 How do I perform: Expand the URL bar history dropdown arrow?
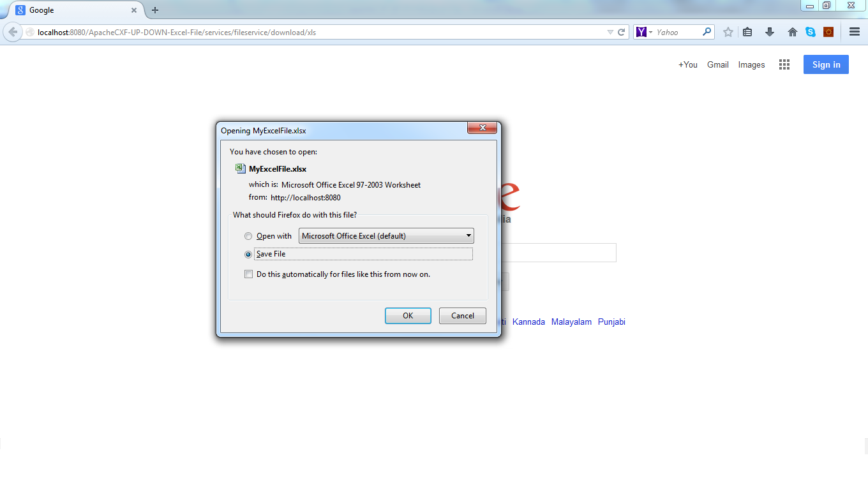coord(610,32)
